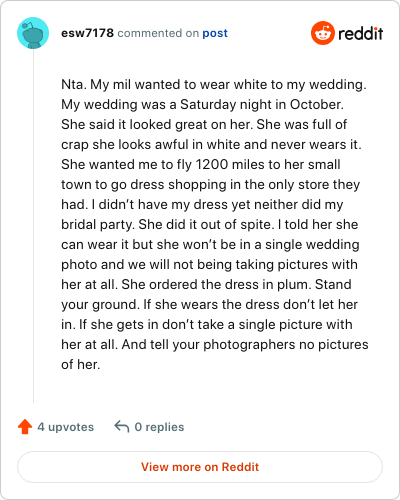Viewport: 400px width, 500px height.
Task: Click the "4 upvotes" count
Action: (66, 427)
